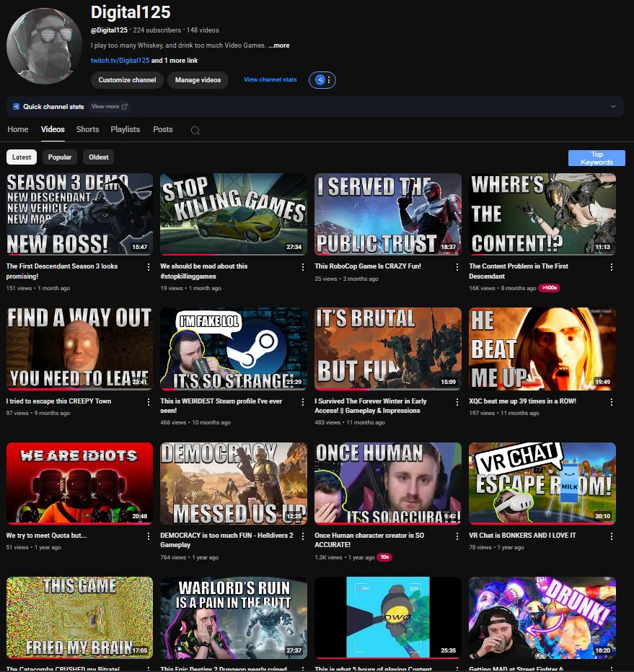Image resolution: width=634 pixels, height=672 pixels.
Task: Open the WE ARE IDIOTS thumbnail
Action: 79,484
